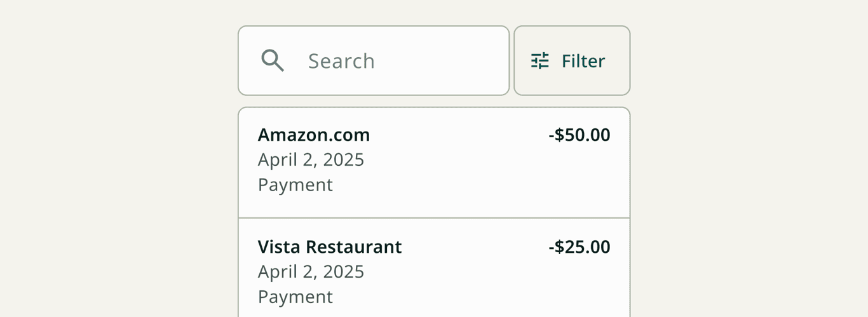The width and height of the screenshot is (868, 317).
Task: Click the filter sliders icon
Action: tap(540, 60)
